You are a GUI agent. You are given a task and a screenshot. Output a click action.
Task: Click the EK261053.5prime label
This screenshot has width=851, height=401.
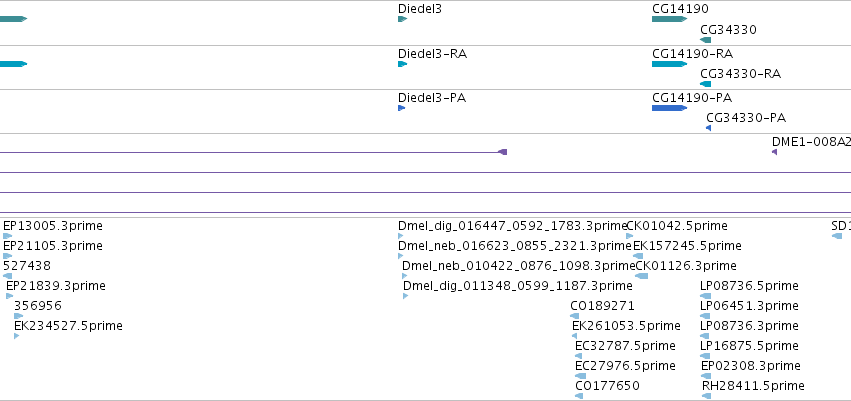click(626, 326)
